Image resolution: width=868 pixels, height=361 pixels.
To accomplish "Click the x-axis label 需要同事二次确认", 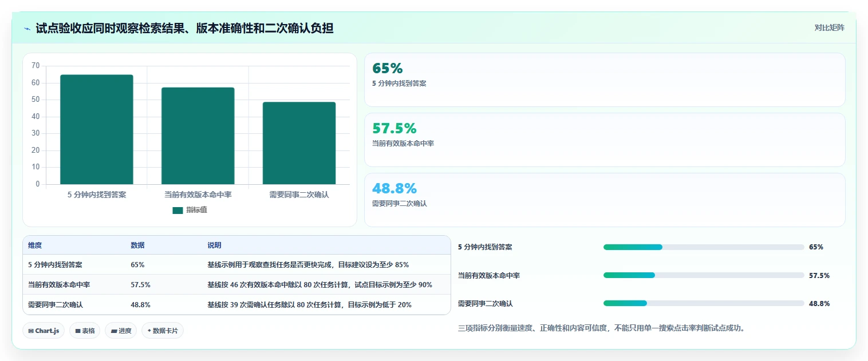I will [299, 195].
